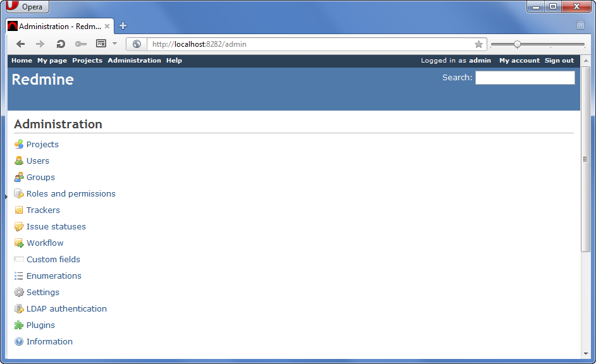Open the Opera menu button

pos(27,6)
